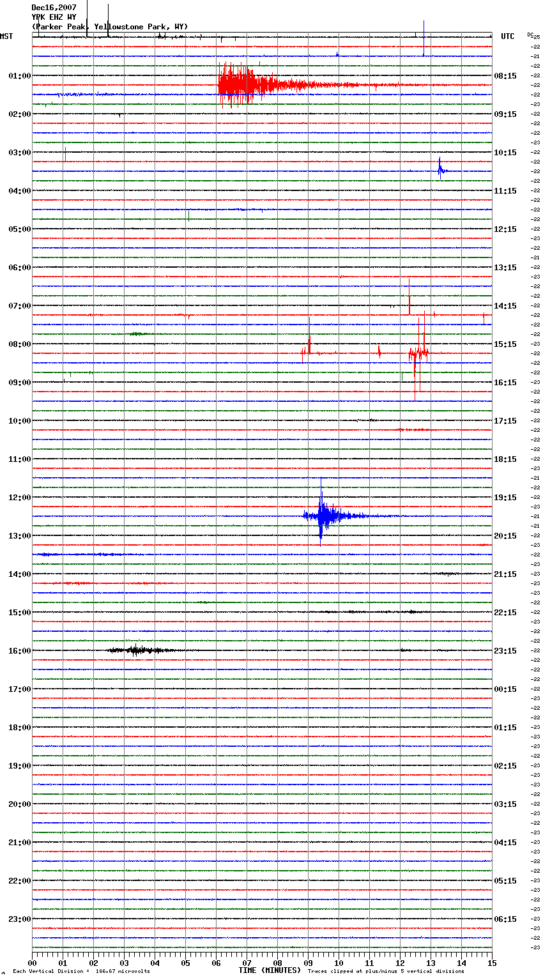Click the "15:00" MST hour label

(20, 613)
